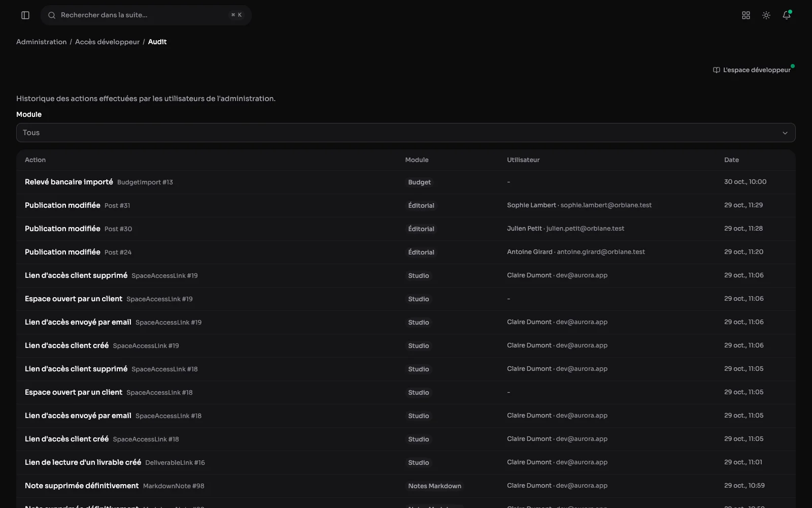This screenshot has width=812, height=508.
Task: Expand the Module filter chevron arrow
Action: (x=785, y=133)
